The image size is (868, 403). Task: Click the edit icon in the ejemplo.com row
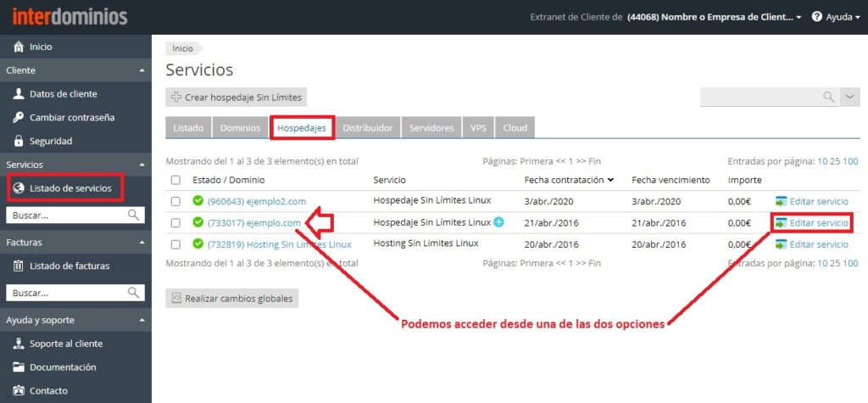781,223
